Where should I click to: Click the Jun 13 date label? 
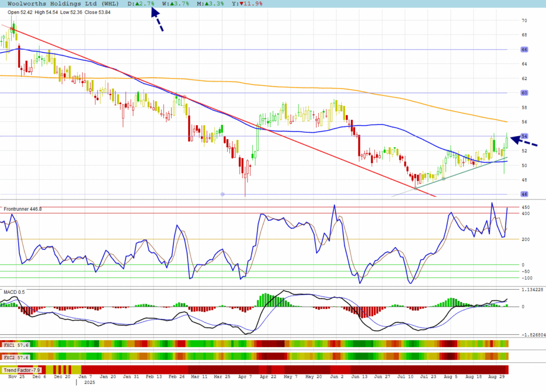point(359,377)
